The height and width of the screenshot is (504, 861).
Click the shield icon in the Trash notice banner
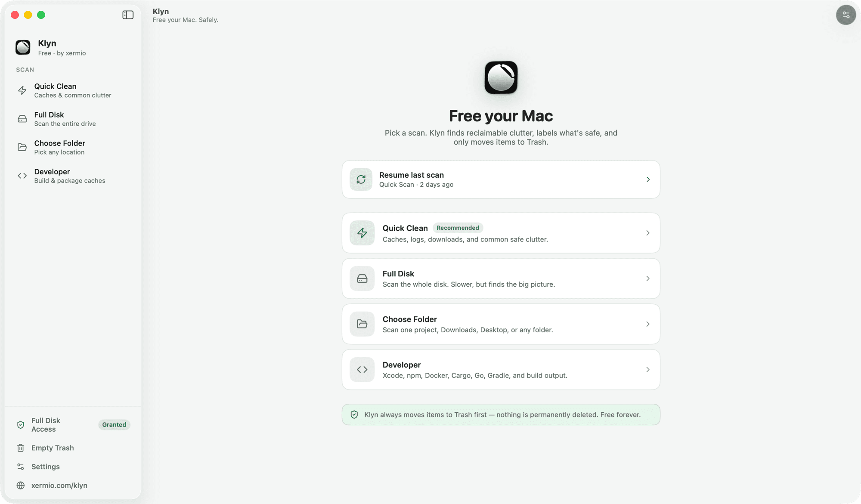[354, 414]
